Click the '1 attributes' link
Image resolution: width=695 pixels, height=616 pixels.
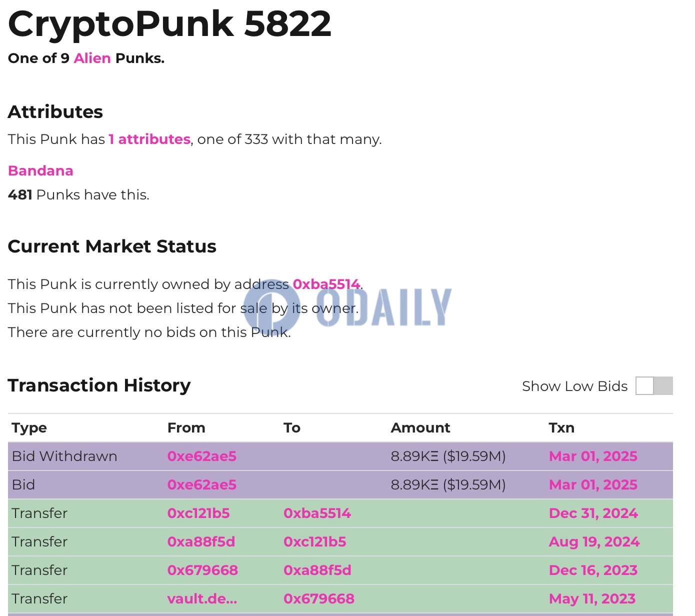[x=149, y=139]
